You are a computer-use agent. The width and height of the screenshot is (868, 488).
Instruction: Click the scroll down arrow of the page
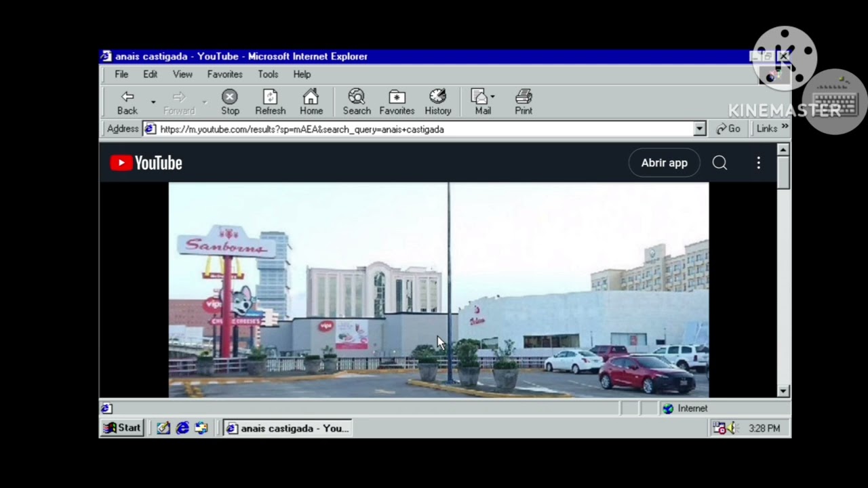tap(783, 391)
